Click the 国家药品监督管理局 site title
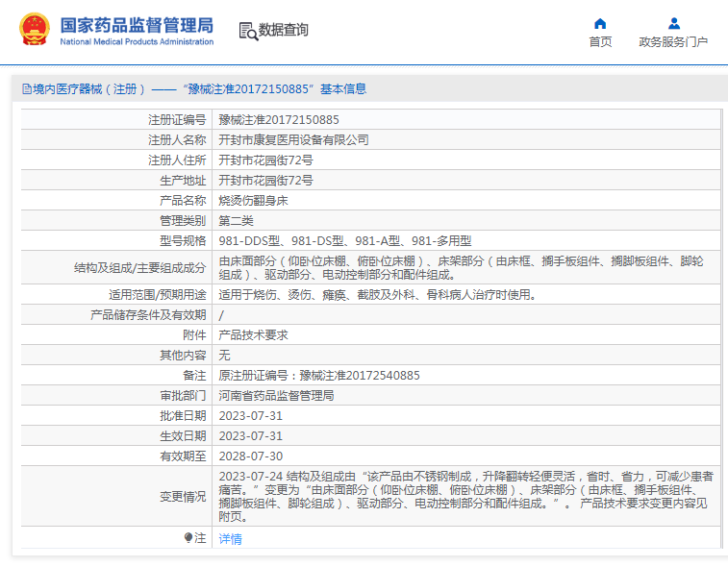728x567 pixels. [137, 25]
